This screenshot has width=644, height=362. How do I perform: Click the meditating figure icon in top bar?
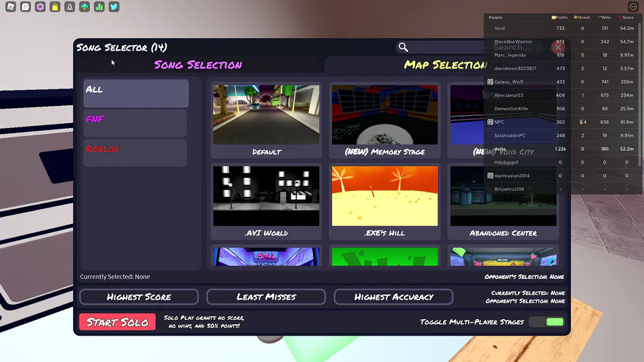pos(70,6)
